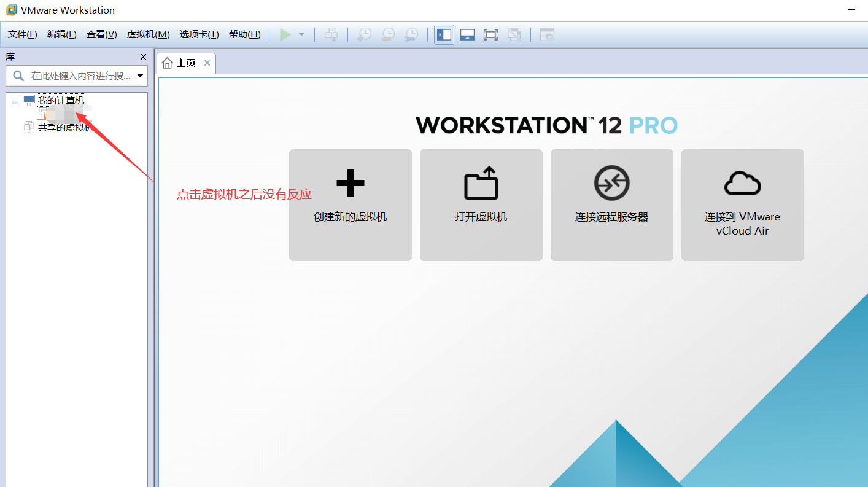Image resolution: width=868 pixels, height=487 pixels.
Task: Click the 连接远程服务器 tile
Action: (612, 205)
